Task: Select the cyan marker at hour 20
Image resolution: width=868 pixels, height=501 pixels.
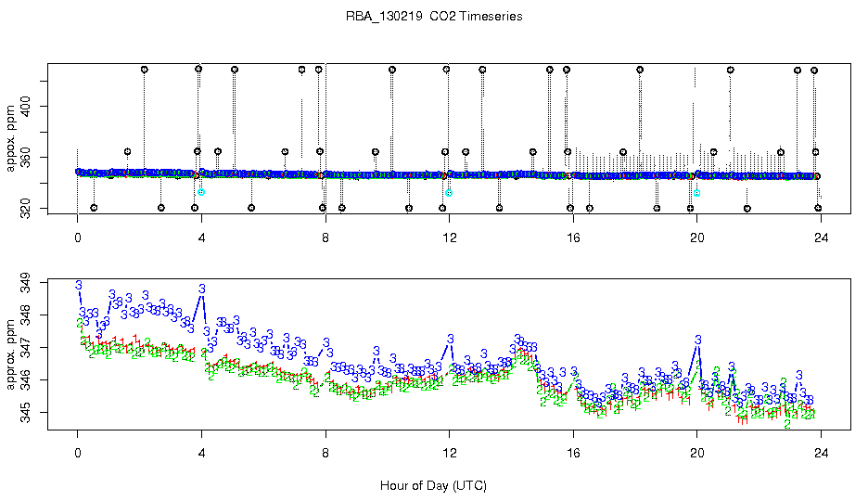Action: (x=697, y=193)
